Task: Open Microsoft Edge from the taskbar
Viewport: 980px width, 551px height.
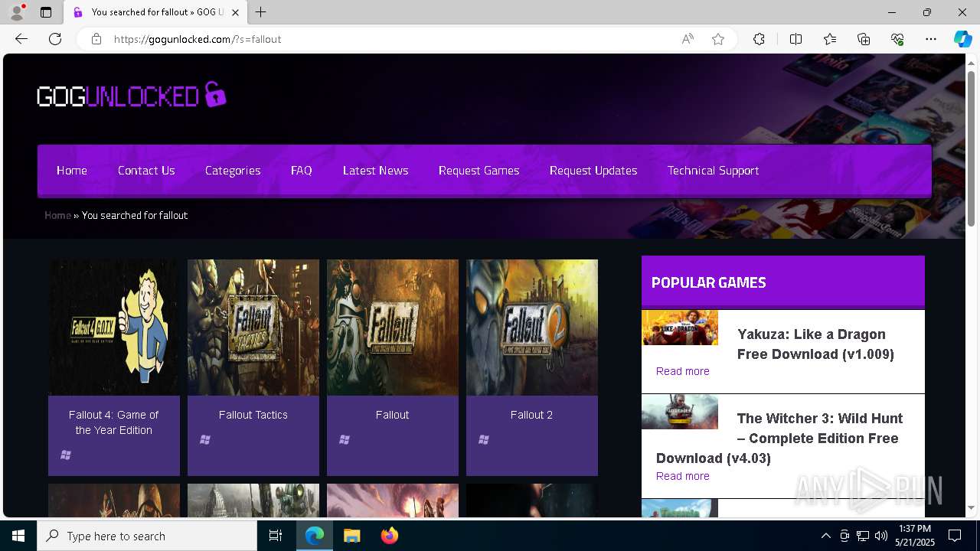Action: click(x=315, y=536)
